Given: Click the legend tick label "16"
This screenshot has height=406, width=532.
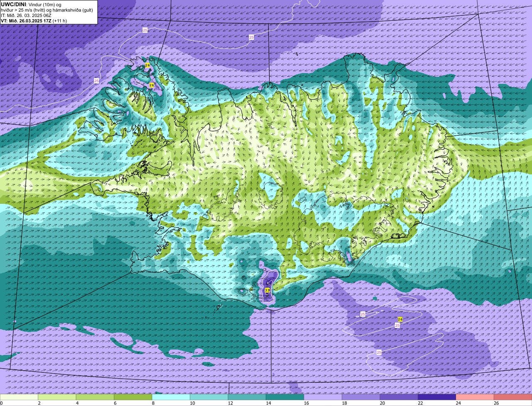Looking at the screenshot, I should (x=306, y=403).
